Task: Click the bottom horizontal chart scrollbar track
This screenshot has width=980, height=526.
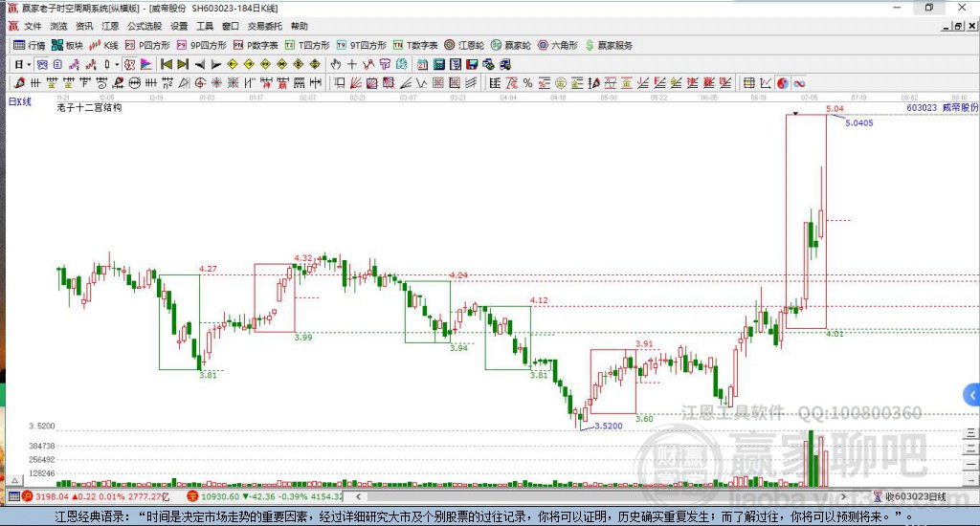Action: [600, 496]
